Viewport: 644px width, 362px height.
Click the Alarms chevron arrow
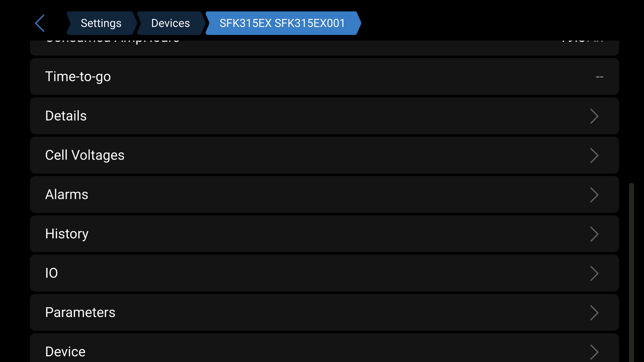[x=594, y=195]
